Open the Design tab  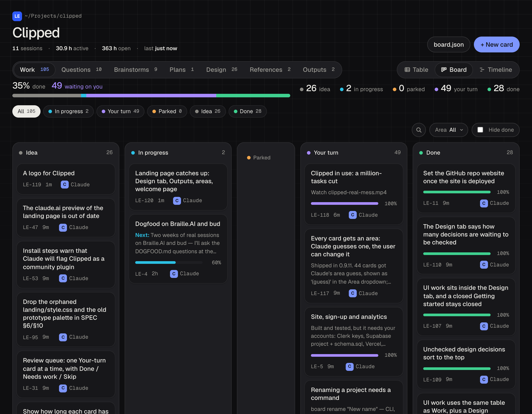222,70
